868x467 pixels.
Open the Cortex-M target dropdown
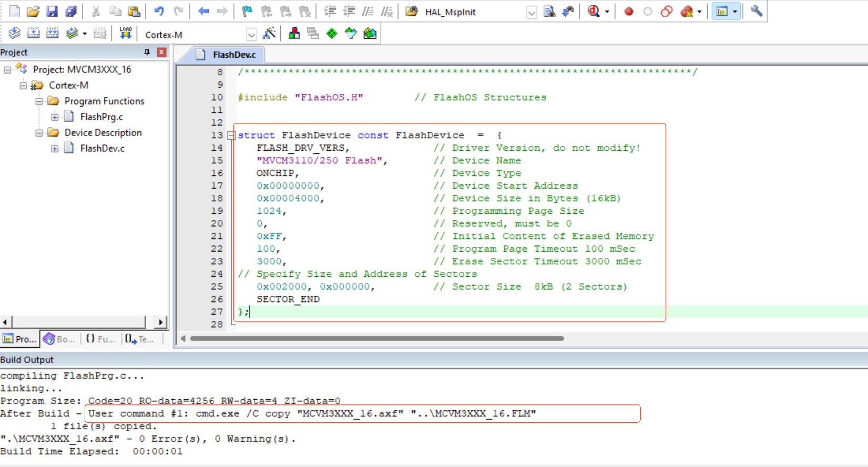click(251, 35)
